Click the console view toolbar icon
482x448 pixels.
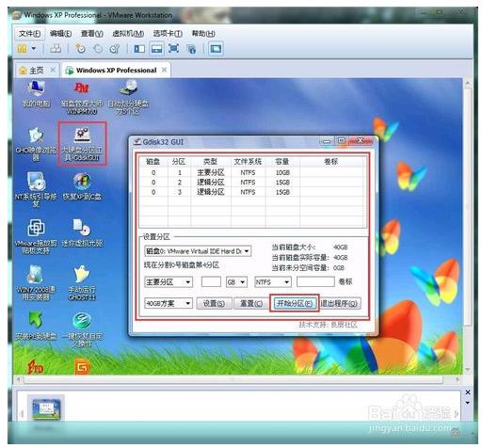[x=216, y=49]
